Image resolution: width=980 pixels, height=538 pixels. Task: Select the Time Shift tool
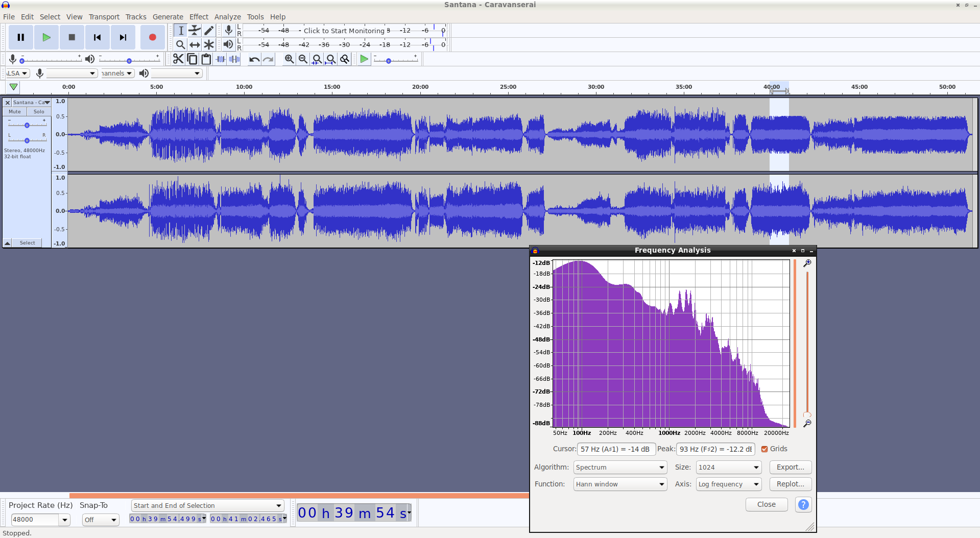pyautogui.click(x=195, y=44)
